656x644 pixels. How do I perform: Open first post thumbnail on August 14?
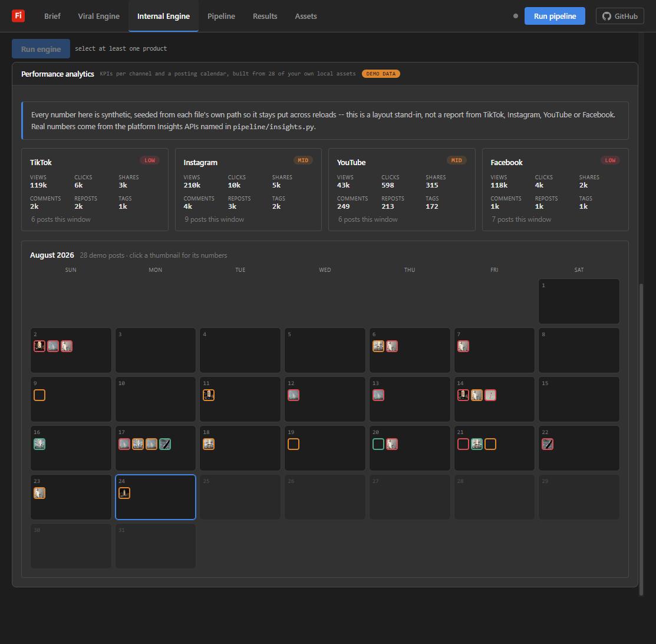pyautogui.click(x=463, y=395)
